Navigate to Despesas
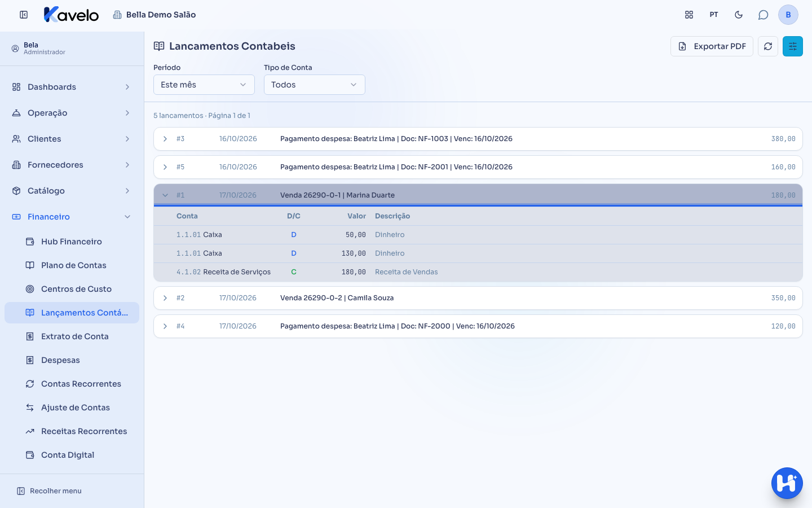The width and height of the screenshot is (812, 508). (x=72, y=360)
